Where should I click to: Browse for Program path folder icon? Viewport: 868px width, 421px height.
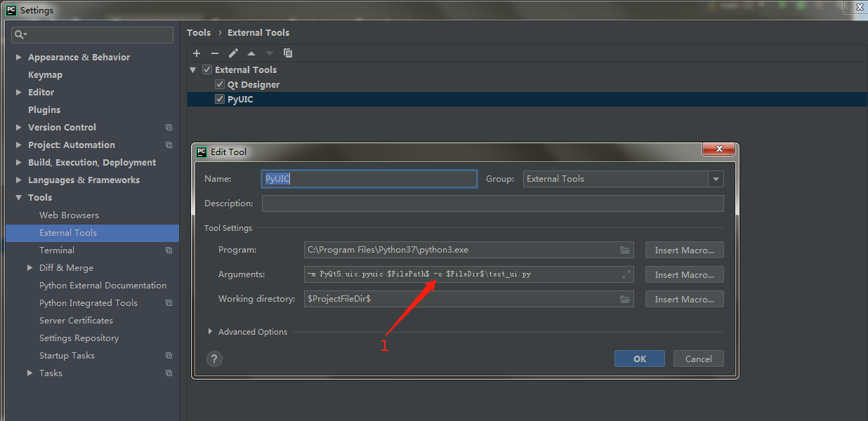pyautogui.click(x=625, y=250)
